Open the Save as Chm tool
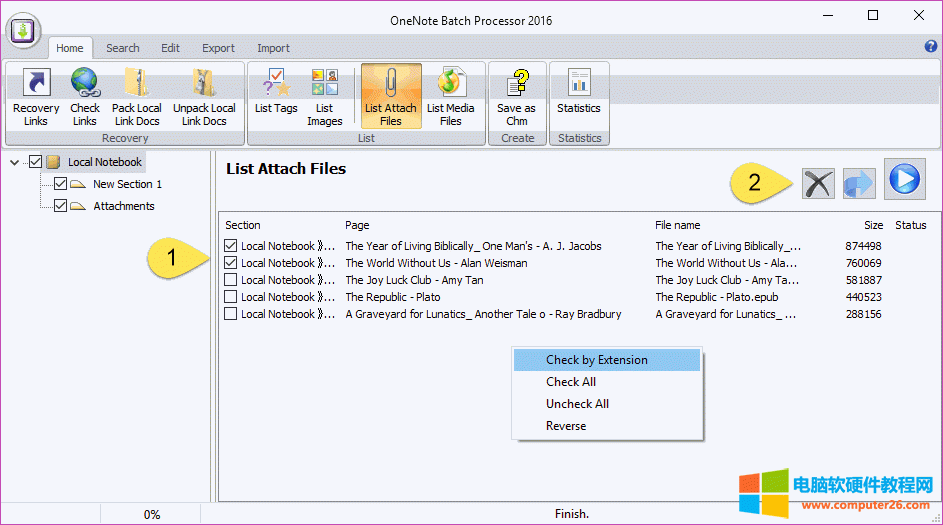 516,97
